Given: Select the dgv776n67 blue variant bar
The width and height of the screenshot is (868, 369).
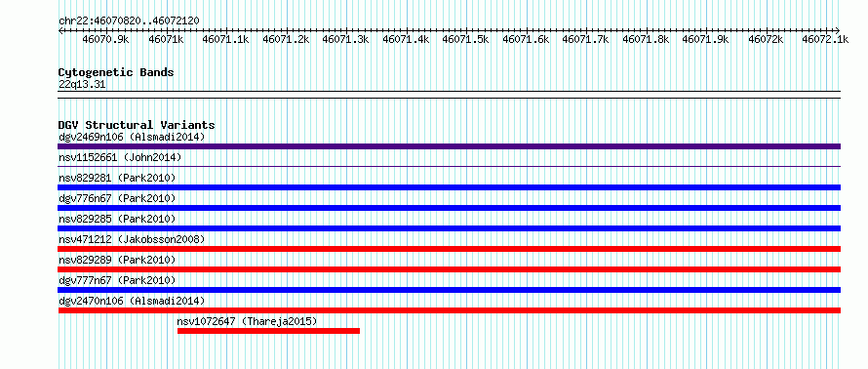Looking at the screenshot, I should point(449,208).
